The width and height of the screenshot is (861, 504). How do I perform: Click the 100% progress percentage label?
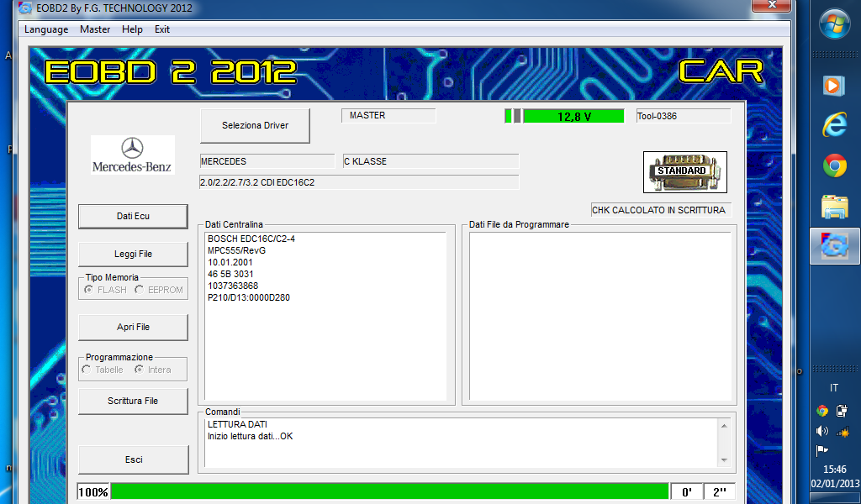[93, 491]
